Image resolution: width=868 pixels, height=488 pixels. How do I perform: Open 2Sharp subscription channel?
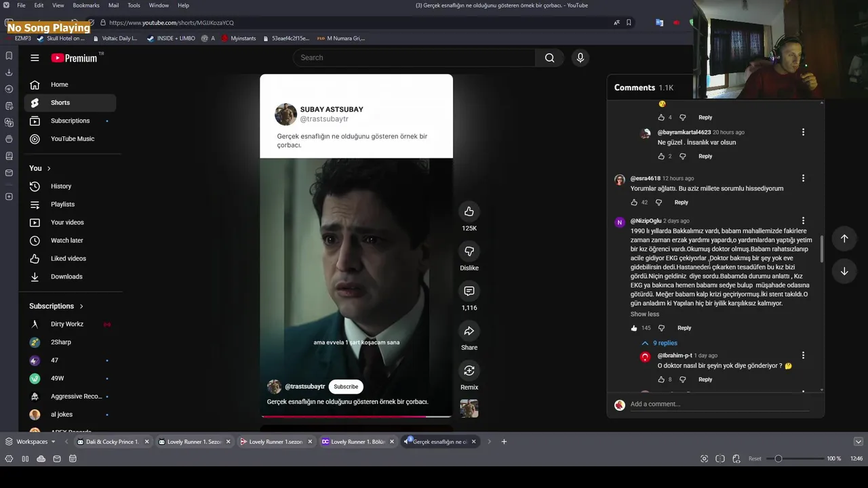pos(70,342)
